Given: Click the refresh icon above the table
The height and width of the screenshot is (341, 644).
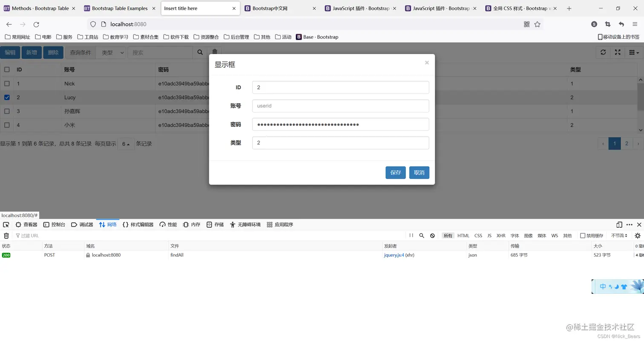Looking at the screenshot, I should 603,52.
